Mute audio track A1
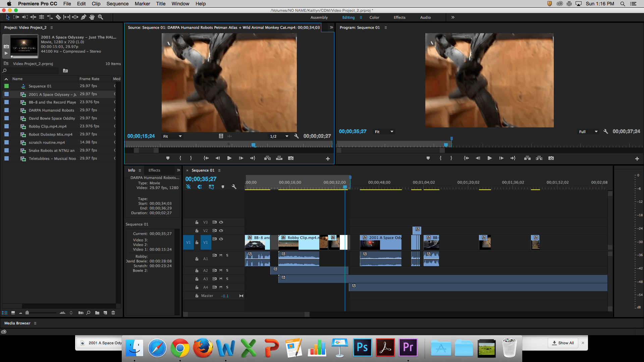This screenshot has height=362, width=644. 221,255
